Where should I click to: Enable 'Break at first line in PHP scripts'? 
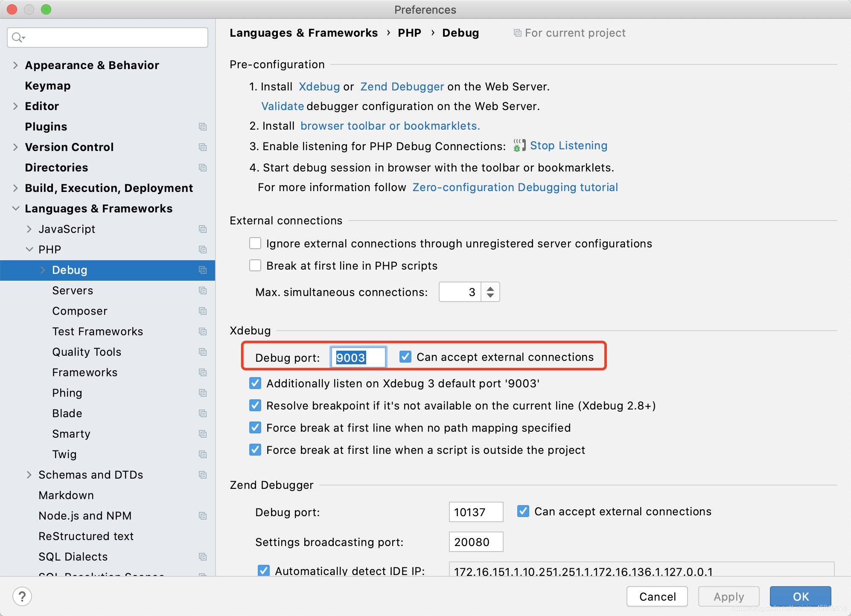(255, 265)
